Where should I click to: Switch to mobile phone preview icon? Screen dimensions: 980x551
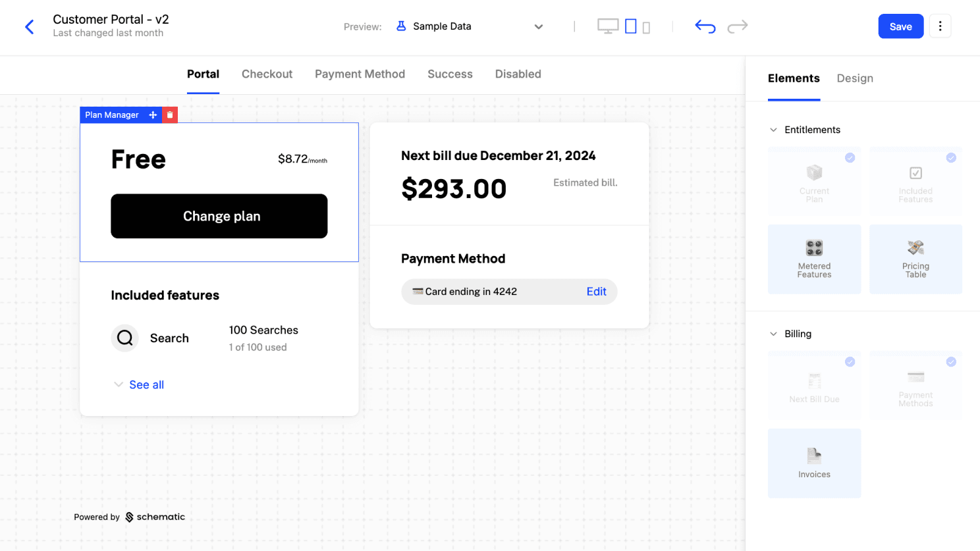(646, 28)
